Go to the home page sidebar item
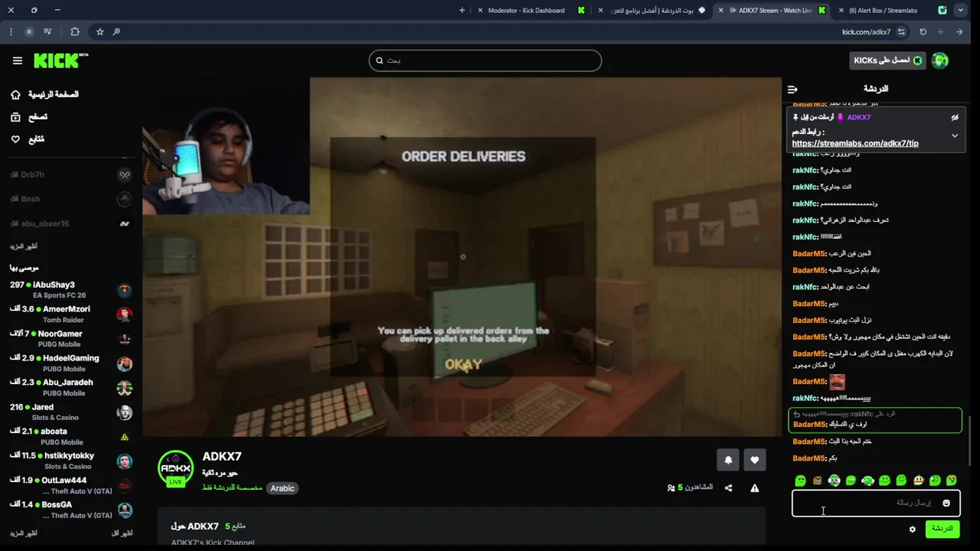This screenshot has height=551, width=980. 45,94
